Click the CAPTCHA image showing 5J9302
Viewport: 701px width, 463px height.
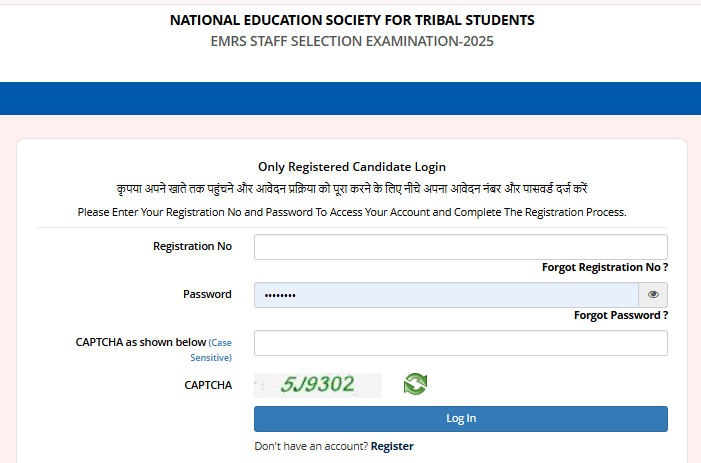click(x=318, y=385)
